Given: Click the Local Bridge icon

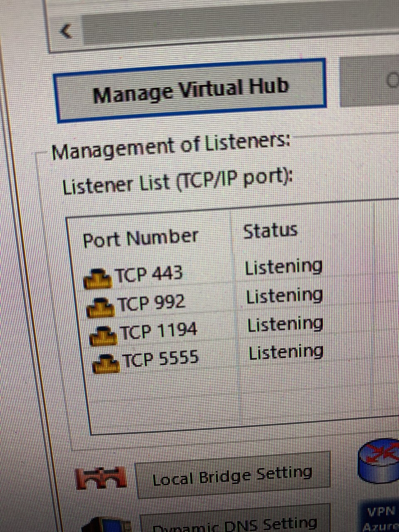Looking at the screenshot, I should pyautogui.click(x=101, y=478).
